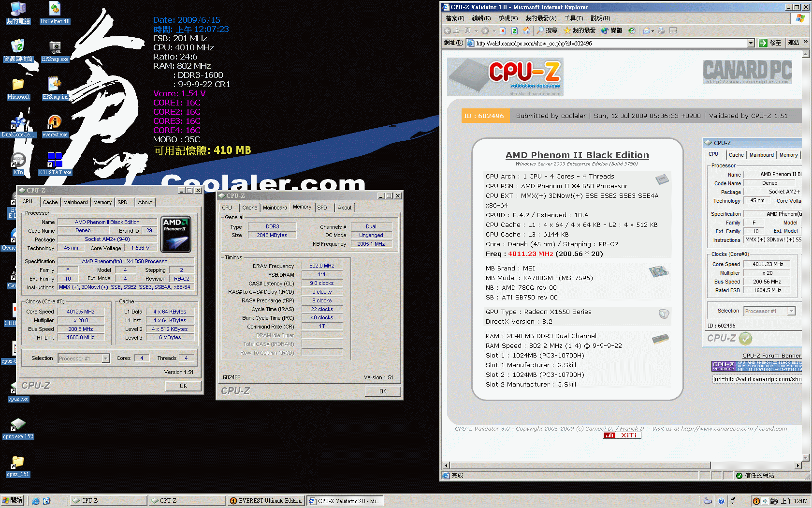Switch to About tab in memory CPU-Z window

tap(345, 208)
